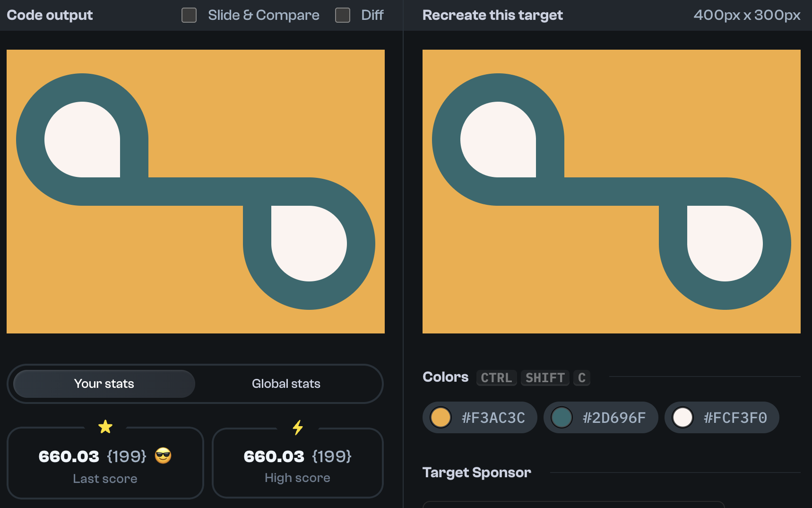The image size is (812, 508).
Task: Select the orange circle in the #F3AC3C chip
Action: pyautogui.click(x=441, y=418)
